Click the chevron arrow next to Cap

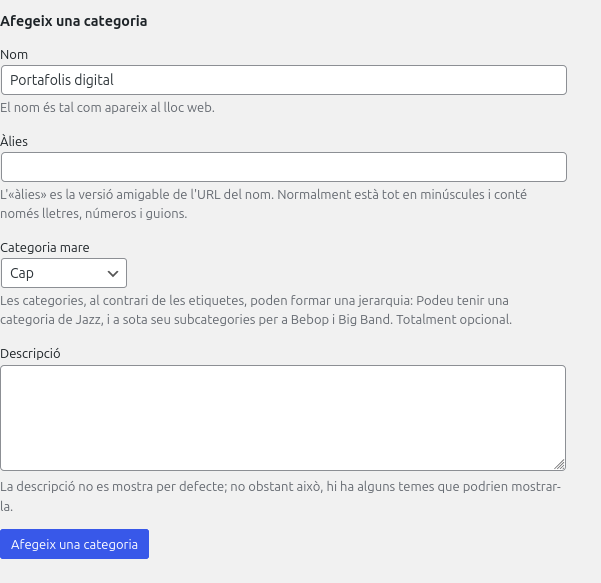coord(112,273)
